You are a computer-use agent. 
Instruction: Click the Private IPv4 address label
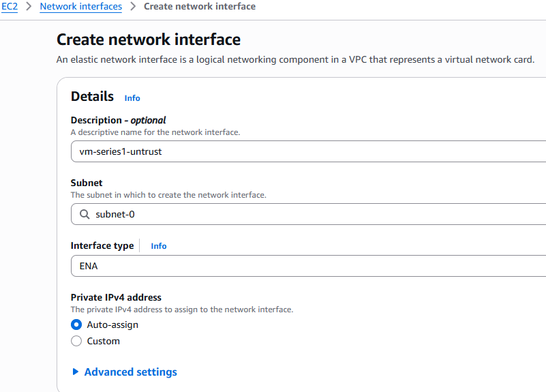coord(116,297)
